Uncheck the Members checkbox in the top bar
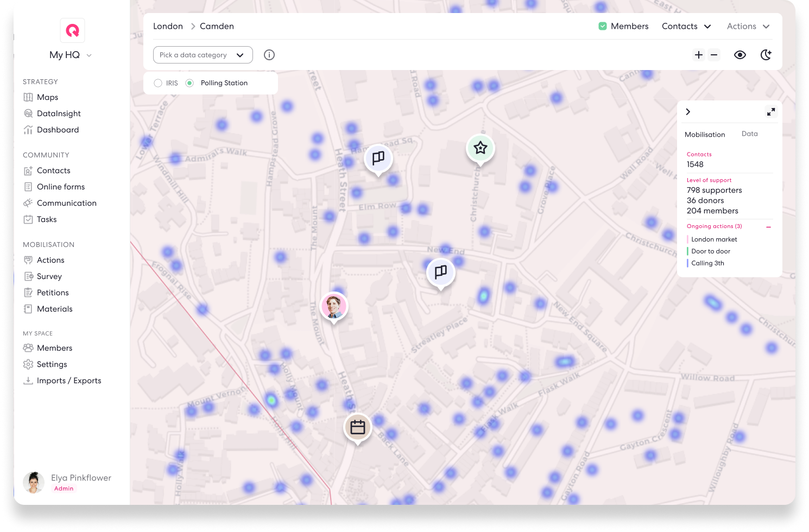This screenshot has height=532, width=809. coord(603,26)
